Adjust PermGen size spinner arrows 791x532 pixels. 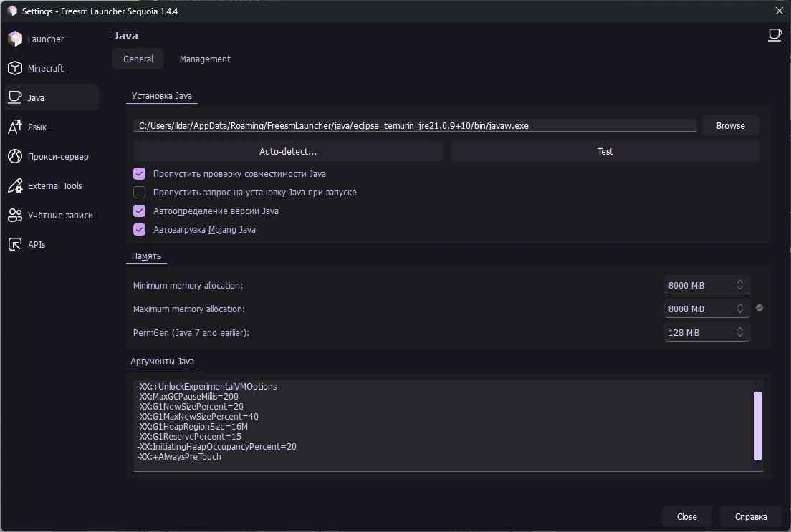(740, 332)
